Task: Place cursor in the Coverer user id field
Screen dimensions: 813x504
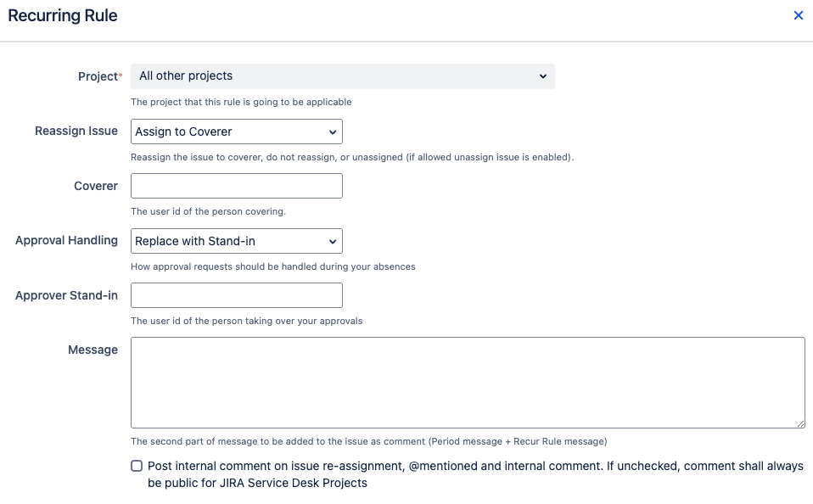Action: point(236,186)
